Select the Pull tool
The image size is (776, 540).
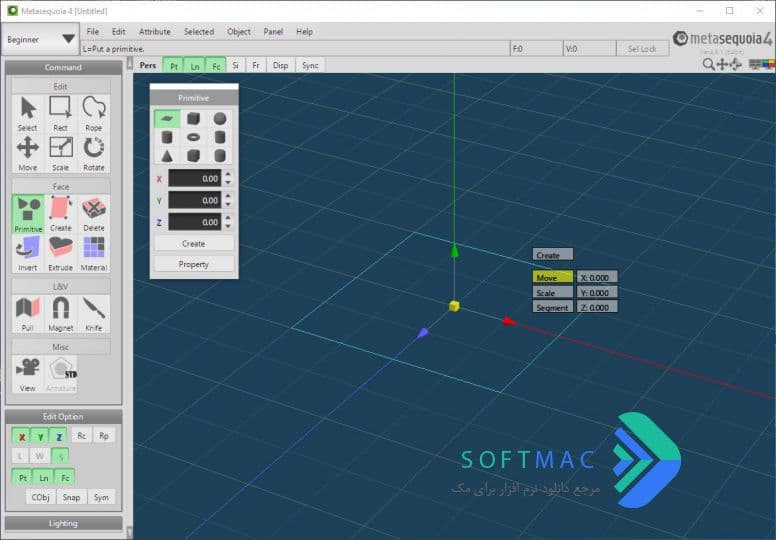(x=28, y=314)
